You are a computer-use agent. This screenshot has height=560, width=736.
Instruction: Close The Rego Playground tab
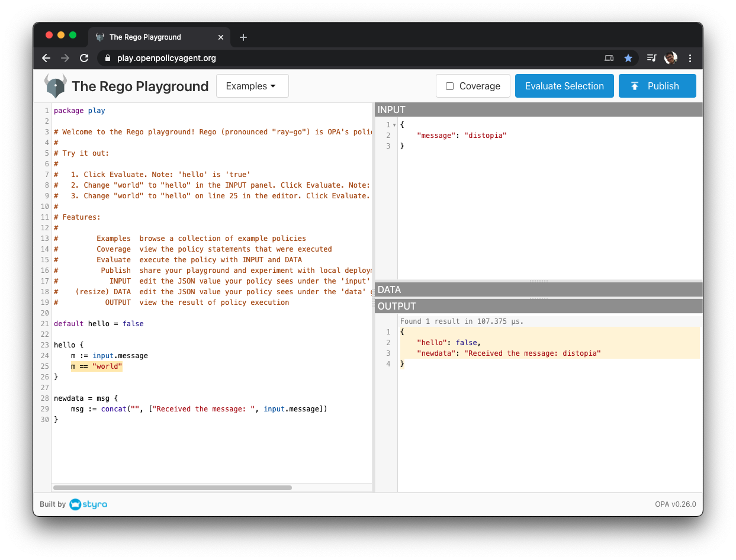[221, 37]
